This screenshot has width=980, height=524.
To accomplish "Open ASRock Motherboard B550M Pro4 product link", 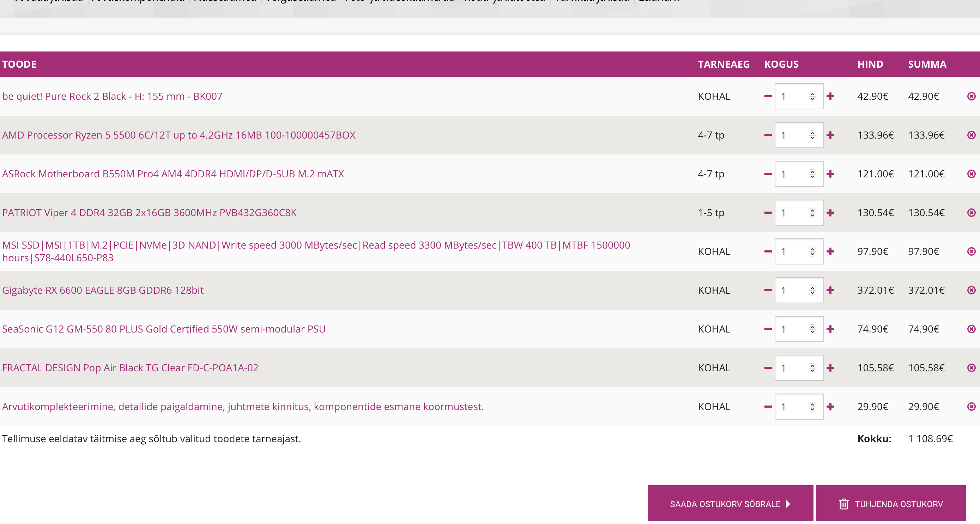I will coord(173,174).
